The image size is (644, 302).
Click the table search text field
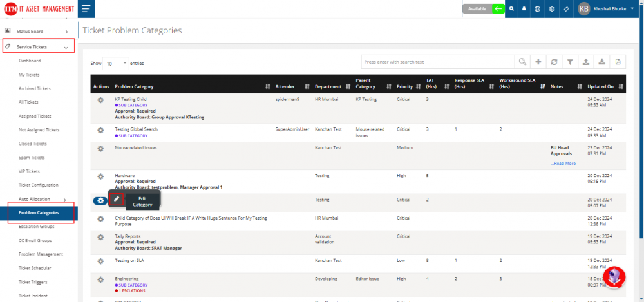[x=438, y=62]
